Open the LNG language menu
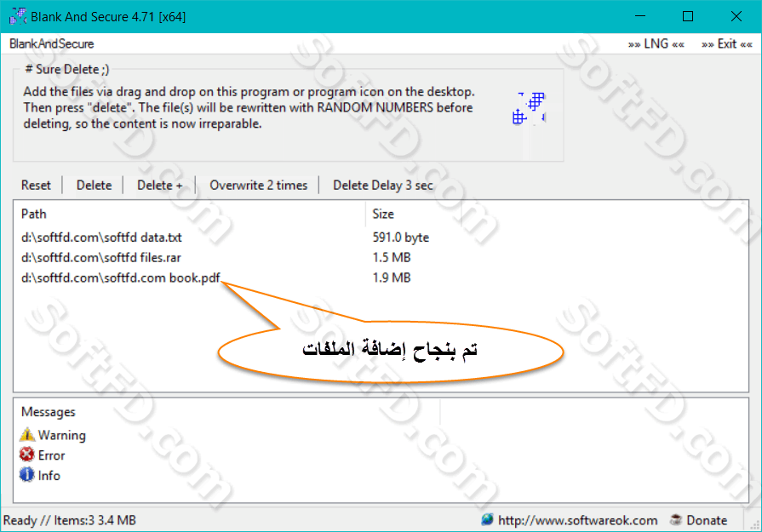The height and width of the screenshot is (532, 762). point(656,43)
